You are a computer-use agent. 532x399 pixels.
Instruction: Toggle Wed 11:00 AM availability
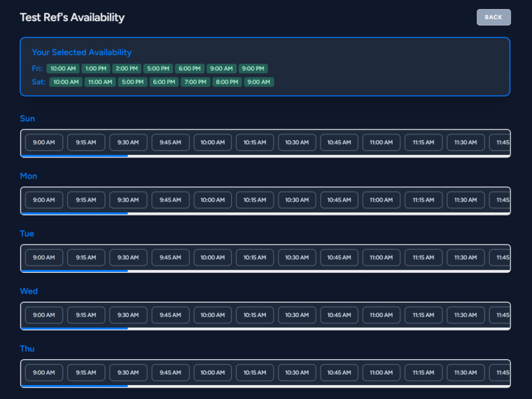pos(381,315)
